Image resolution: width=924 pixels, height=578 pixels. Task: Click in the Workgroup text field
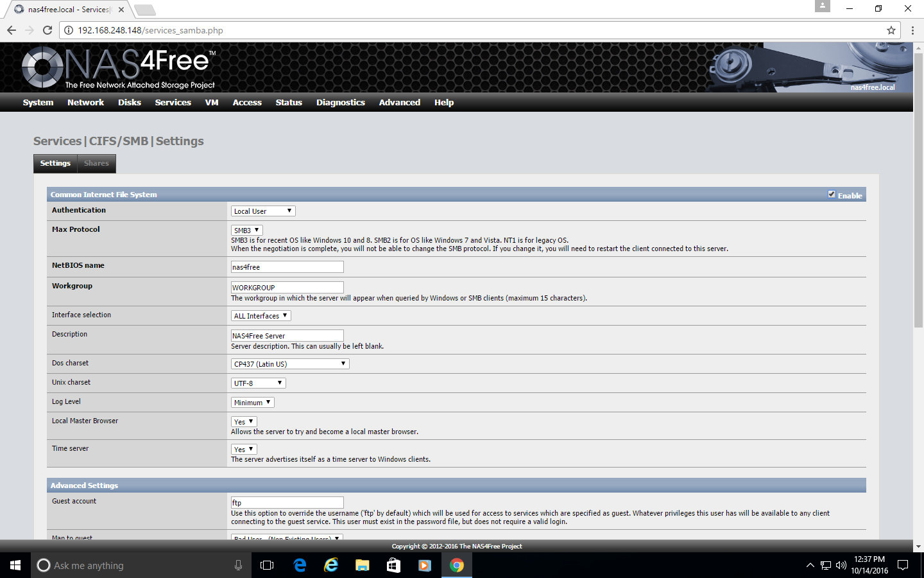[x=287, y=288]
